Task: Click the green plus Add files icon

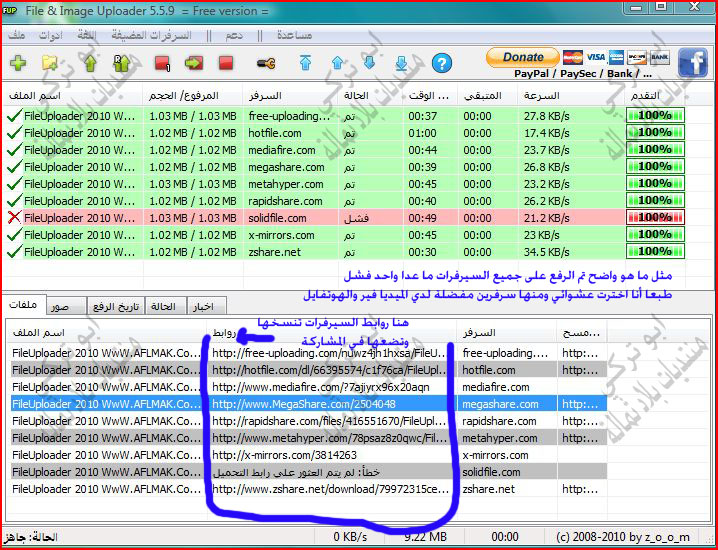Action: [17, 63]
